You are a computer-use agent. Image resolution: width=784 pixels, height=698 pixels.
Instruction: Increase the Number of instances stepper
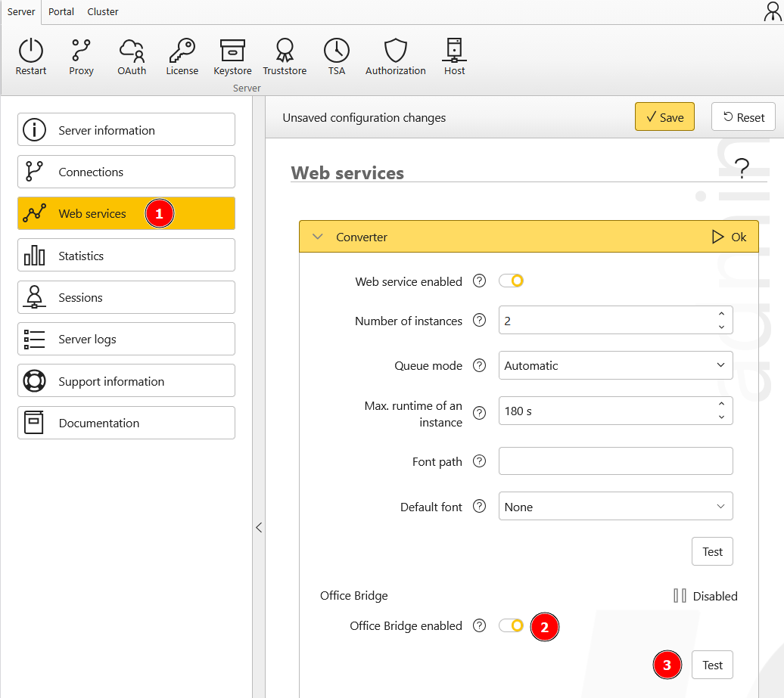(x=721, y=315)
